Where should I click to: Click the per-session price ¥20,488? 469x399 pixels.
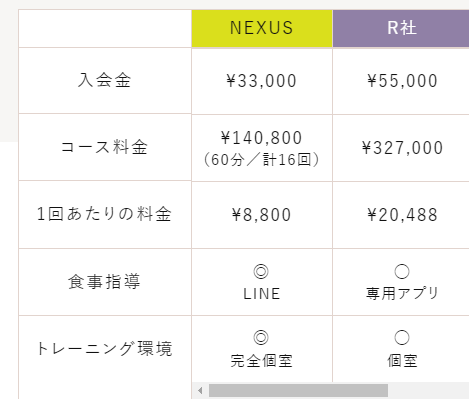point(402,215)
